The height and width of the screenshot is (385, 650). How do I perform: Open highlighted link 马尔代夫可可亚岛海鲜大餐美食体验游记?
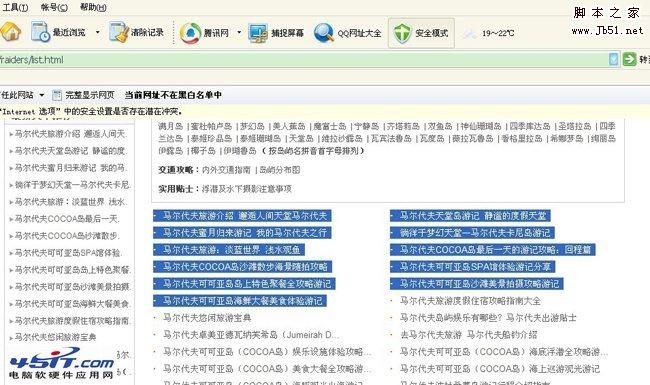[x=243, y=301]
